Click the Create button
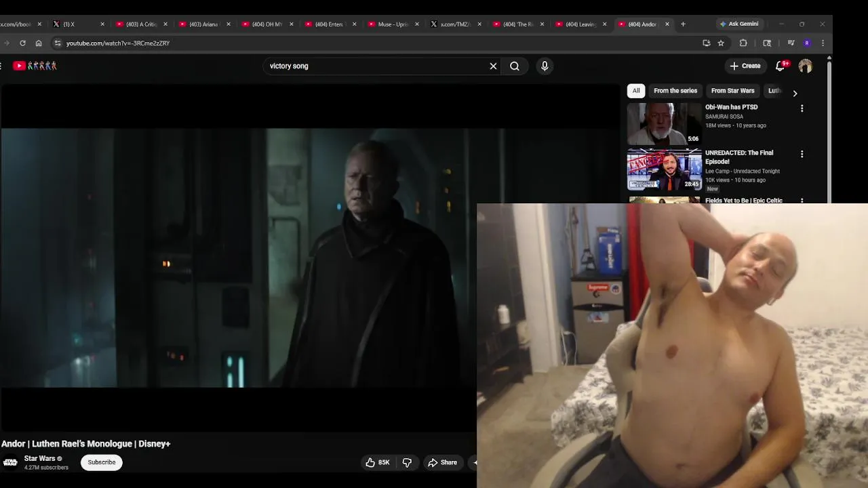This screenshot has height=488, width=868. (745, 66)
